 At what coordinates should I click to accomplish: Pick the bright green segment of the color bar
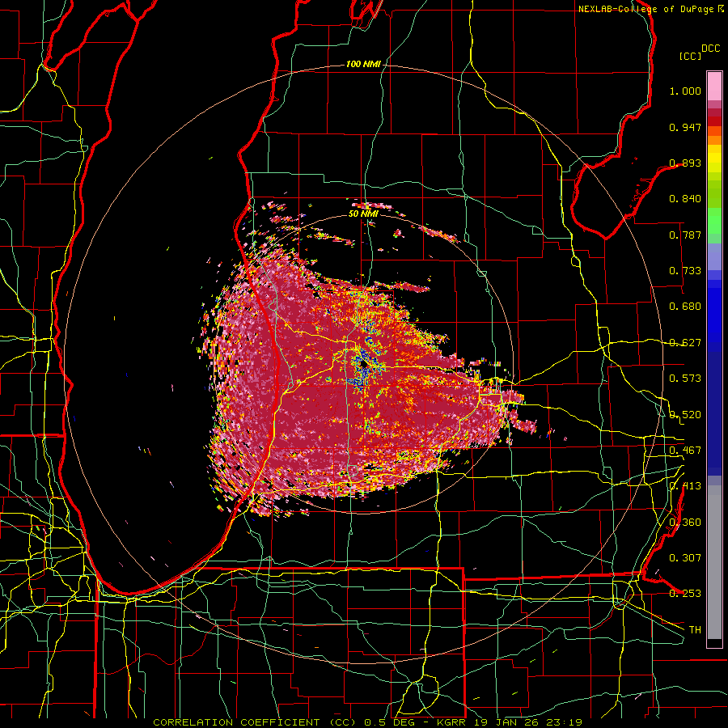tap(714, 221)
